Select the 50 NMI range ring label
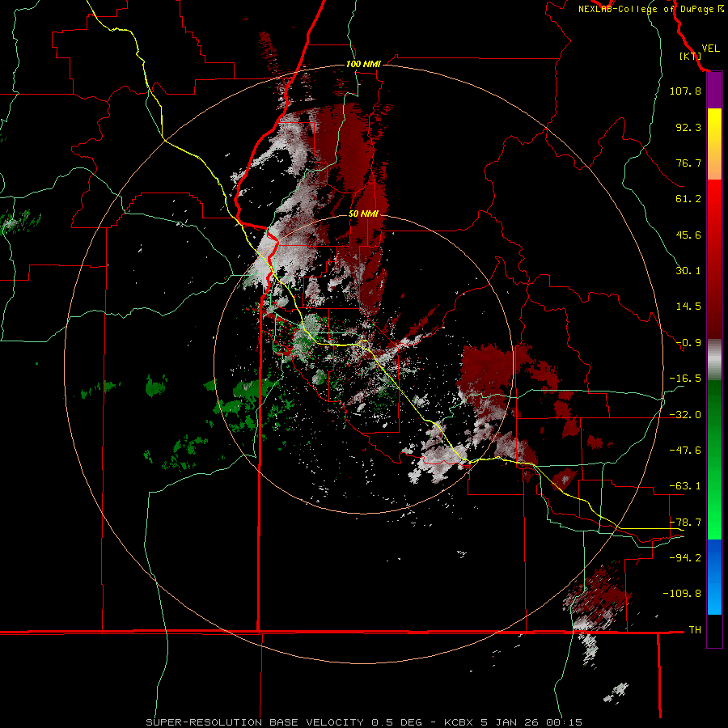The height and width of the screenshot is (728, 728). coord(363,214)
